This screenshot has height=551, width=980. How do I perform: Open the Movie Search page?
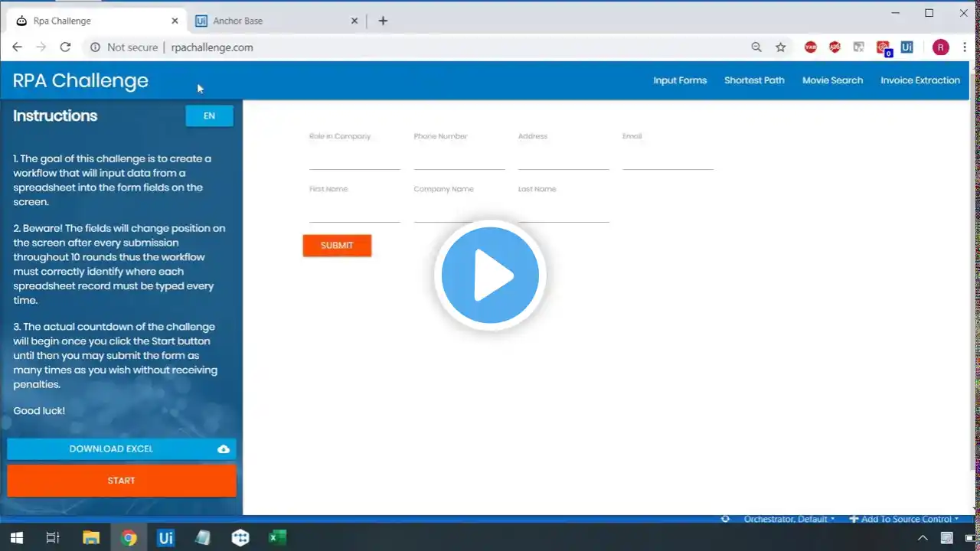click(x=832, y=80)
